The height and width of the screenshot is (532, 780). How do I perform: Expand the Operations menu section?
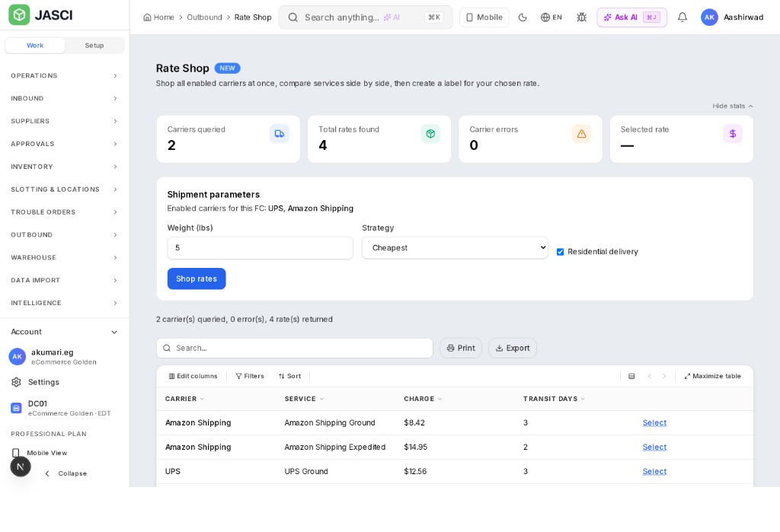tap(65, 75)
